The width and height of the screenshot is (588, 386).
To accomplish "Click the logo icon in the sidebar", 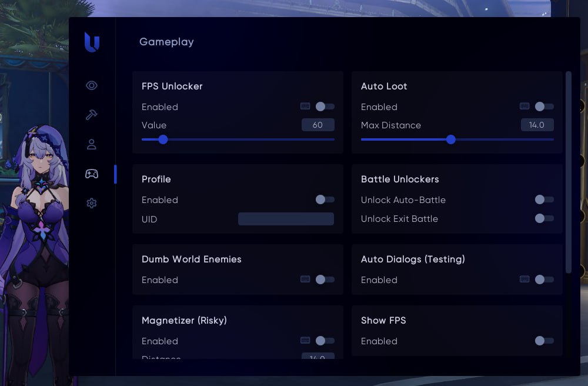I will pos(92,42).
